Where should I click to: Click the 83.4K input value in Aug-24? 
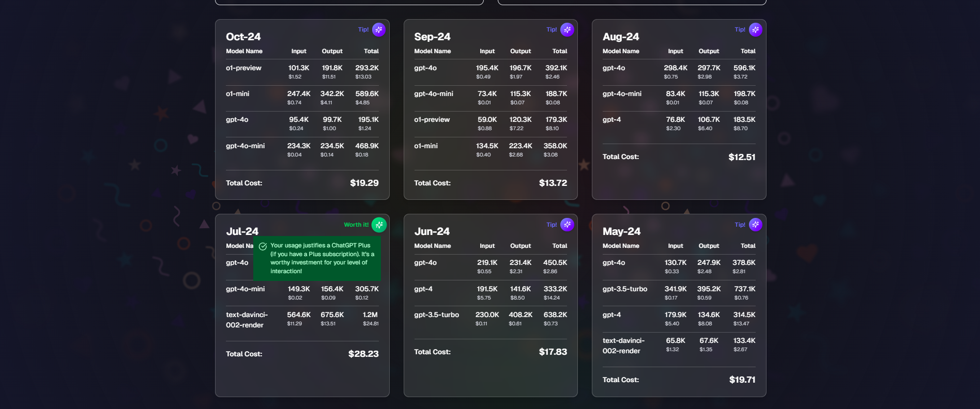pos(676,94)
